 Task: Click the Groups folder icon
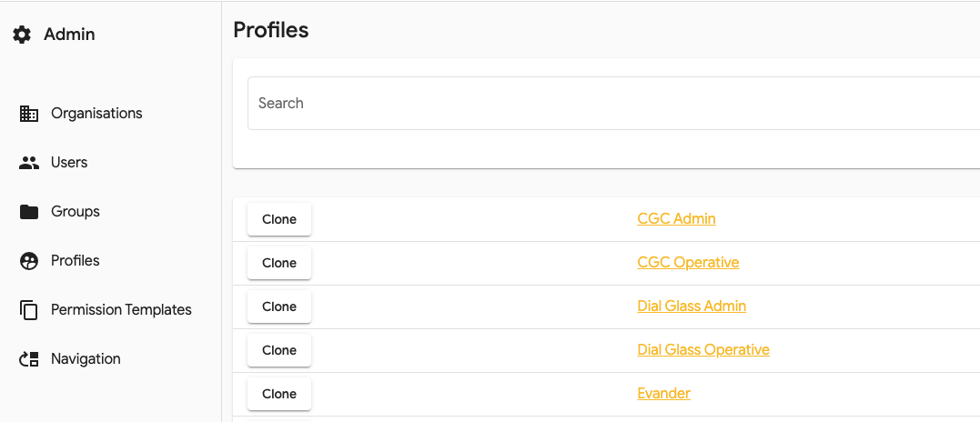(29, 212)
